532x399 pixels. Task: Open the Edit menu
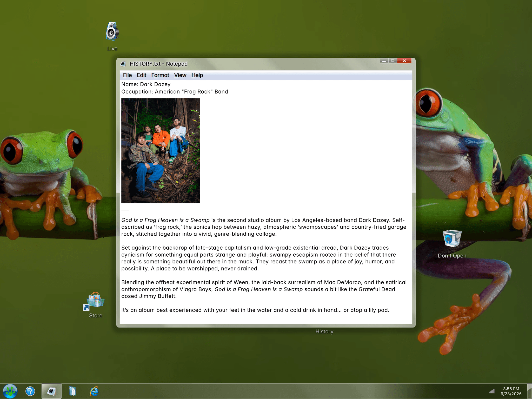[142, 75]
